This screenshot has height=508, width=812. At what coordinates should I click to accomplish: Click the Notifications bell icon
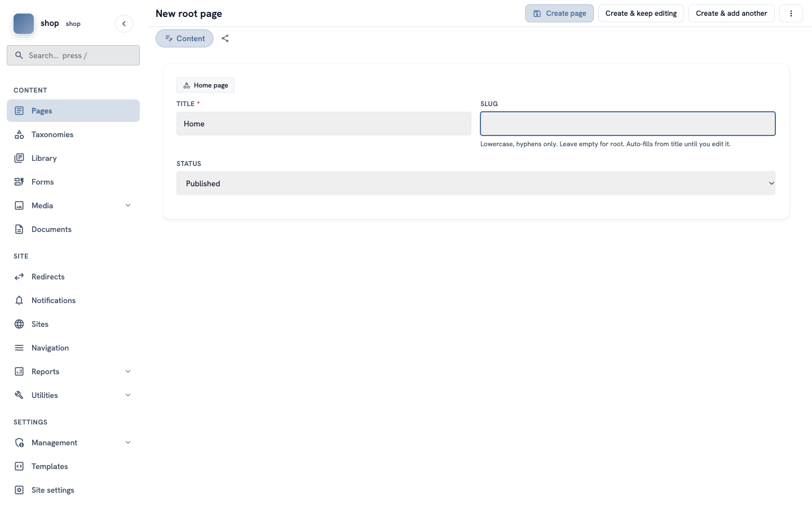19,300
